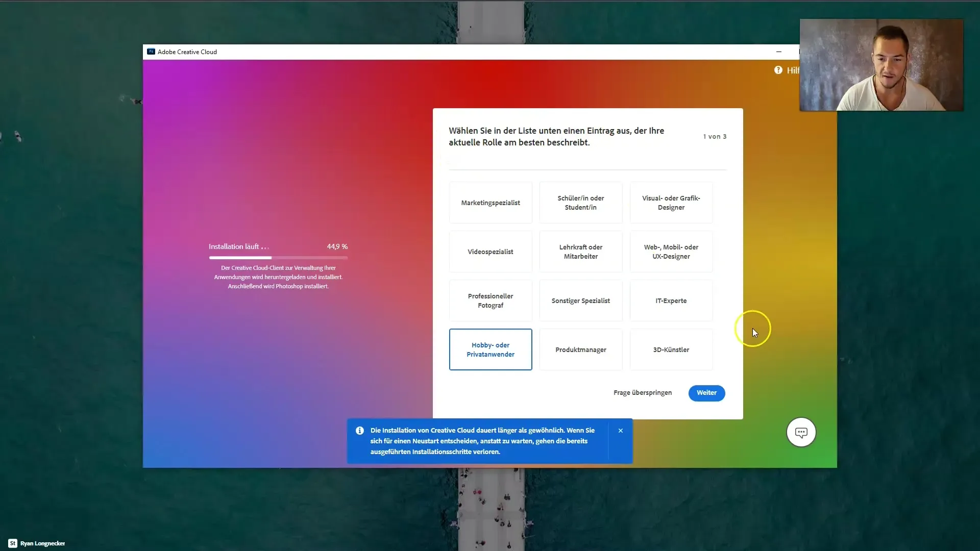Click the 'Ryan Longnecker' credit text

(43, 543)
